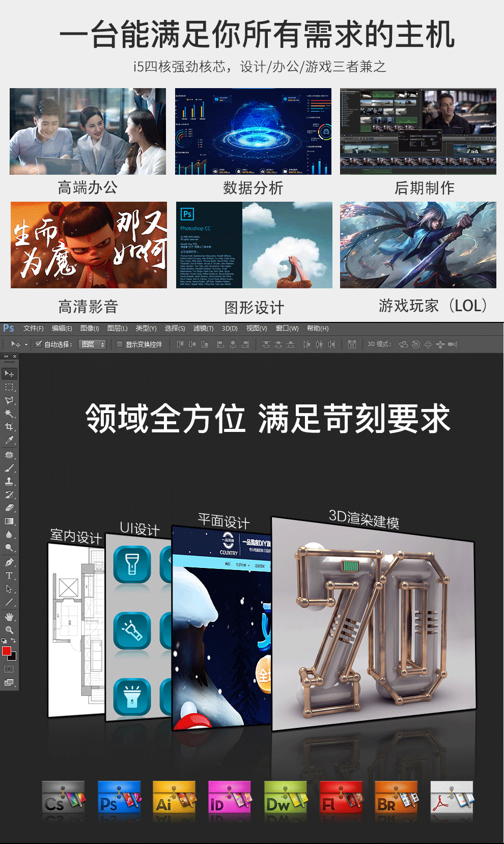
Task: Click the pink Id folder icon
Action: click(x=230, y=797)
